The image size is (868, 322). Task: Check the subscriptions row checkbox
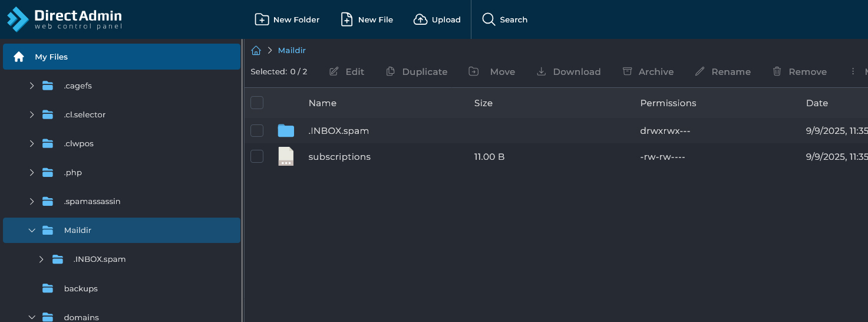[257, 156]
